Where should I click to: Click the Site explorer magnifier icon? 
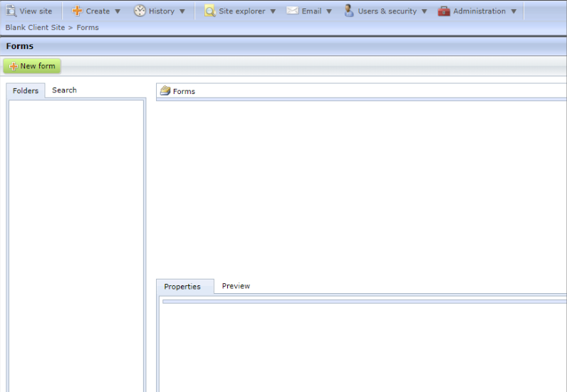click(x=209, y=11)
